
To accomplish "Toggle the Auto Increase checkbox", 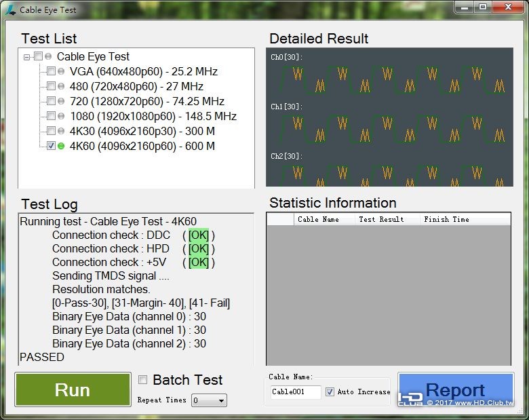I will [x=330, y=392].
